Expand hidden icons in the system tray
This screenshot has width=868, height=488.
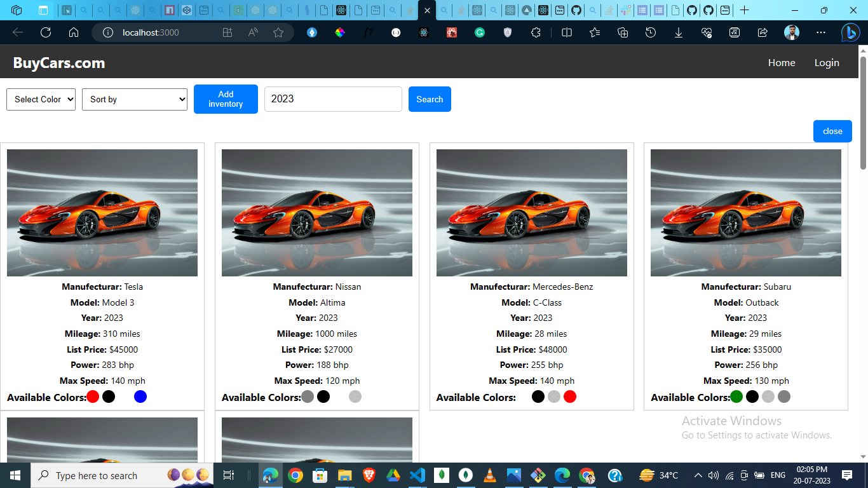[x=698, y=475]
